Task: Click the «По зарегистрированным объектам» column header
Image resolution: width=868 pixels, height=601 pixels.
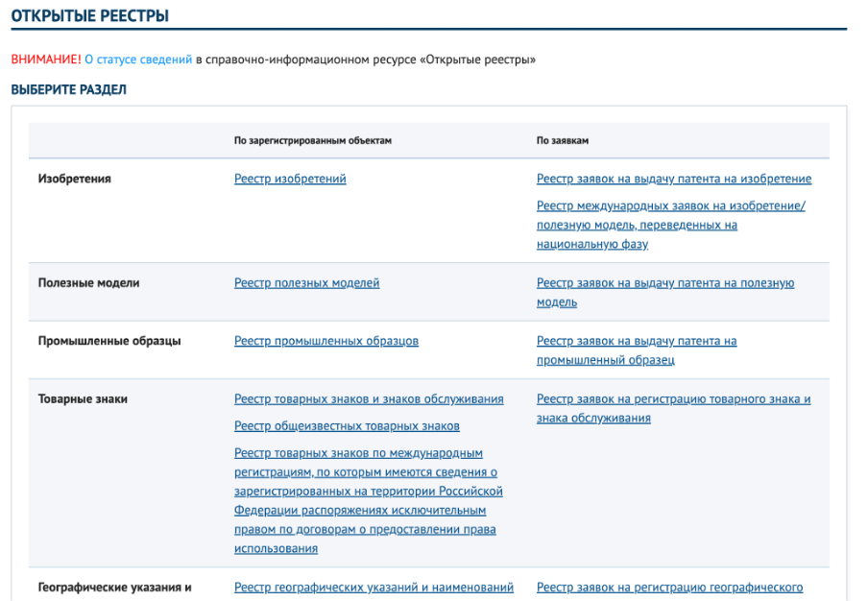Action: click(x=313, y=140)
